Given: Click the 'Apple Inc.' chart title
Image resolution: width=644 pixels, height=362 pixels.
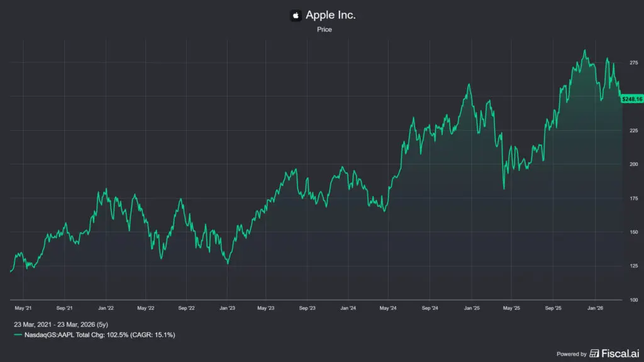Looking at the screenshot, I should pyautogui.click(x=331, y=15).
